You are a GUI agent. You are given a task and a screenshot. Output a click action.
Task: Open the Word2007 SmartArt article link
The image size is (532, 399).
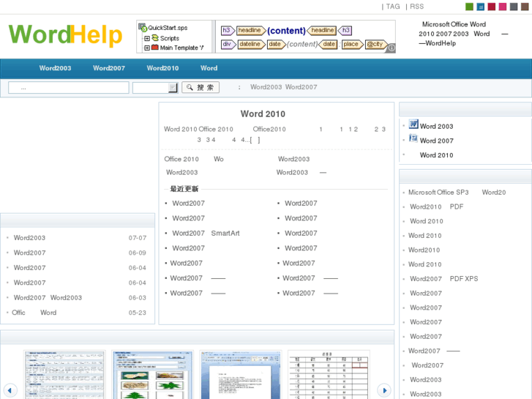click(x=206, y=234)
